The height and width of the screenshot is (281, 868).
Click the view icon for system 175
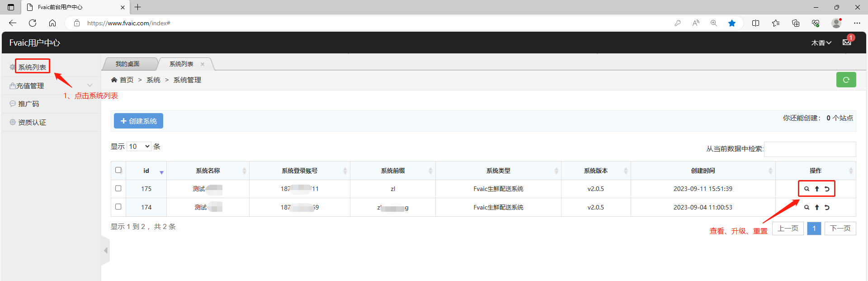[x=807, y=189]
